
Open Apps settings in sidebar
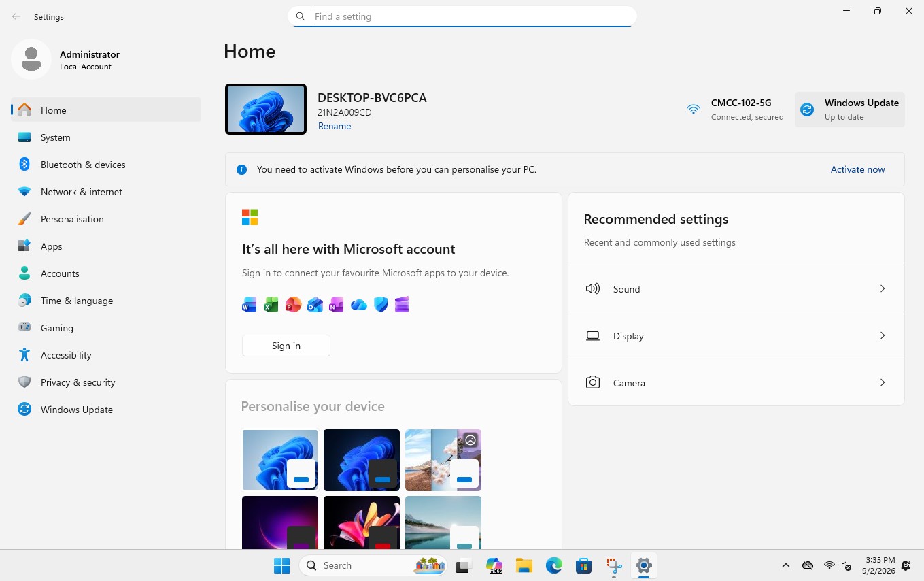106,246
